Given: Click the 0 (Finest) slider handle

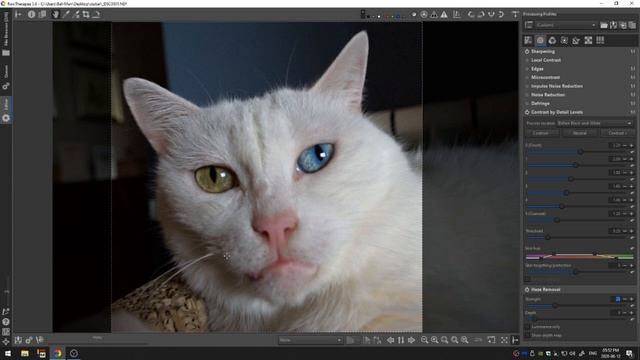Looking at the screenshot, I should click(580, 152).
